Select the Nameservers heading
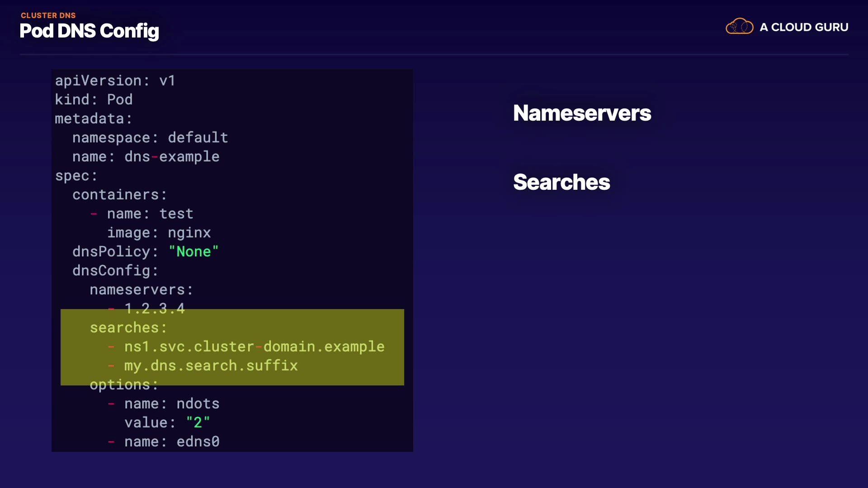The width and height of the screenshot is (868, 488). (582, 113)
